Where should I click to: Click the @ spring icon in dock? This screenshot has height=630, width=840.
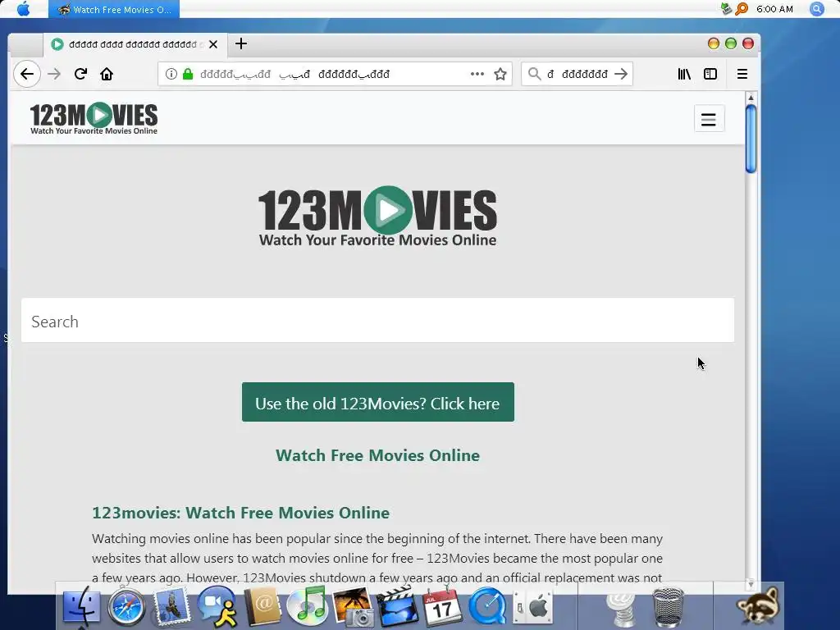(x=622, y=609)
